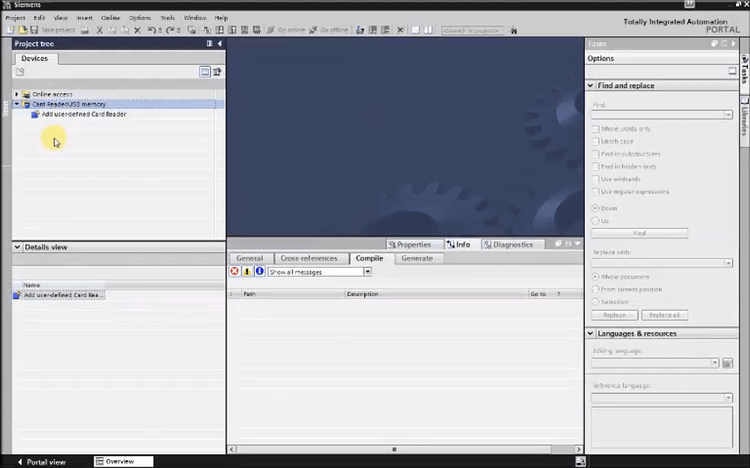The height and width of the screenshot is (468, 750).
Task: Enable the Whole words only checkbox
Action: pyautogui.click(x=596, y=129)
